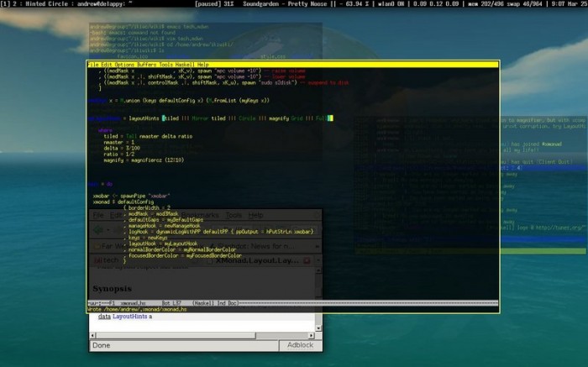Click workspace 2 in the xmobar

14,3
